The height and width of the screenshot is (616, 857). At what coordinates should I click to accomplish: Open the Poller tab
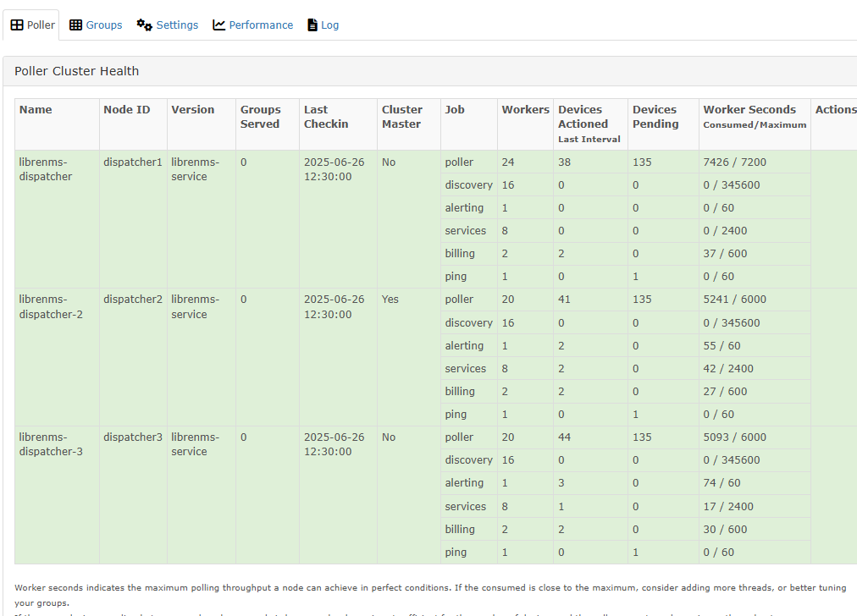tap(33, 25)
